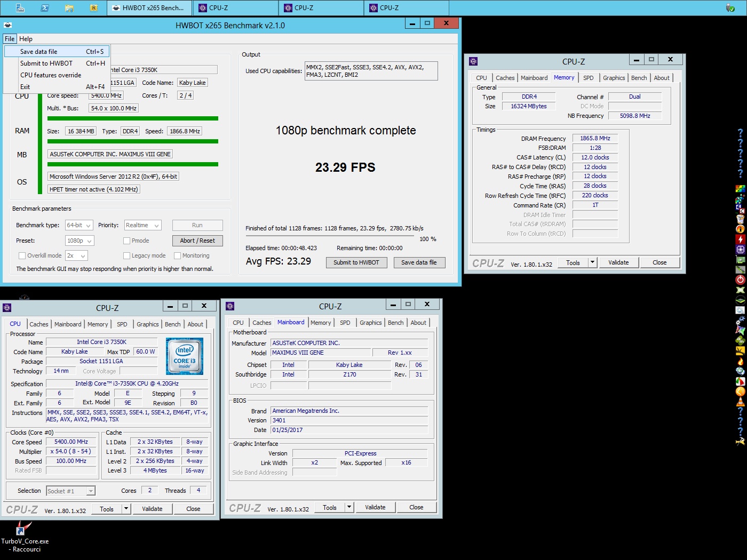Expand Tools arrow in CPU-Z Mainboard window
This screenshot has height=560, width=747.
[349, 507]
